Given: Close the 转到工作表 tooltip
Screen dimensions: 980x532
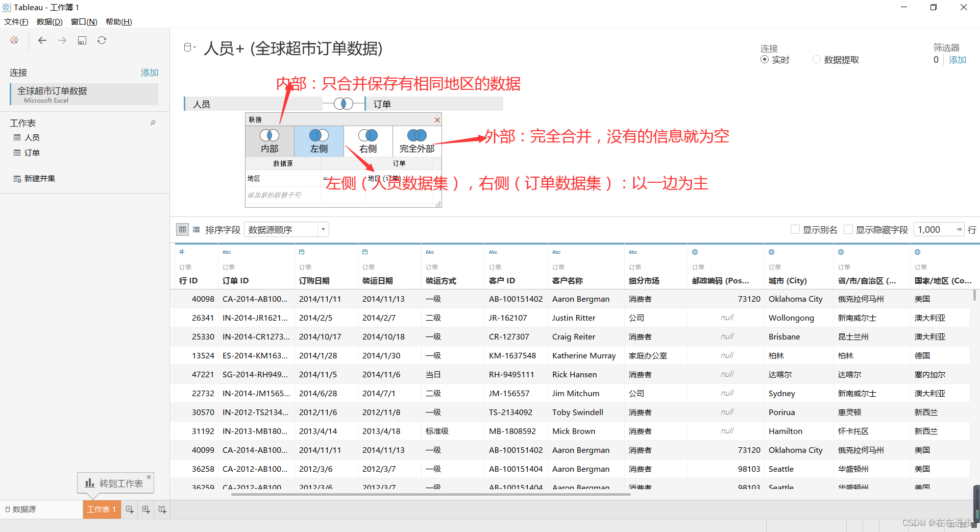Looking at the screenshot, I should tap(149, 477).
